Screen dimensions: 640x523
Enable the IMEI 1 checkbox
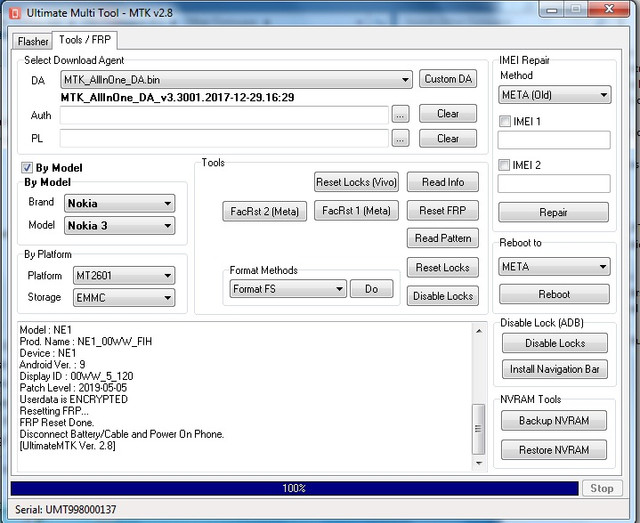(x=505, y=121)
